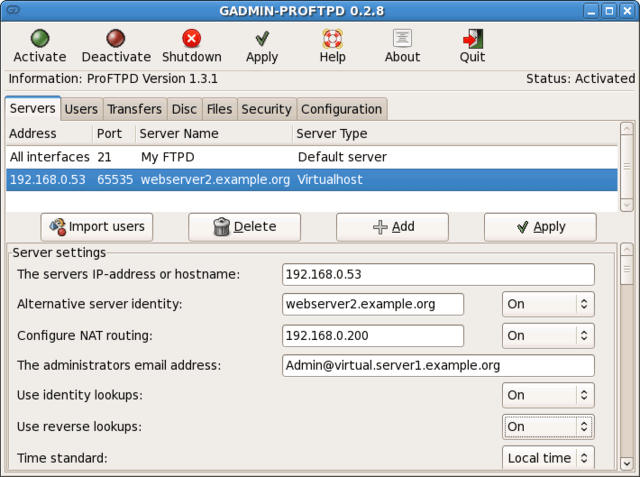Switch to the Servers tab
Viewport: 640px width, 477px height.
(33, 109)
